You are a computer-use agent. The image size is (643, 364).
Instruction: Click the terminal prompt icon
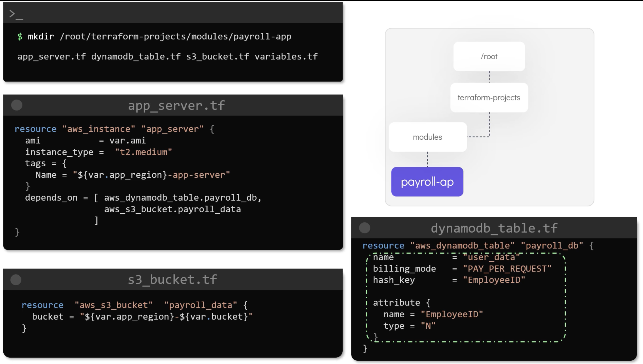16,15
